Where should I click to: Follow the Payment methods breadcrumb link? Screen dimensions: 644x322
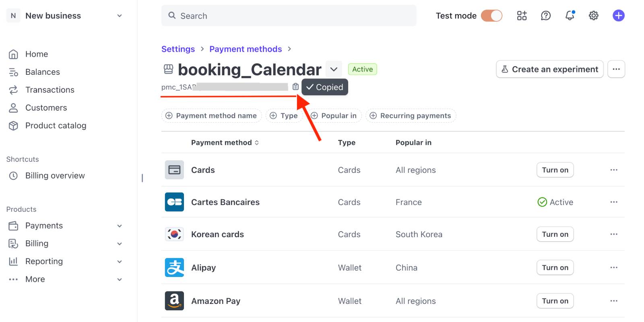tap(246, 49)
